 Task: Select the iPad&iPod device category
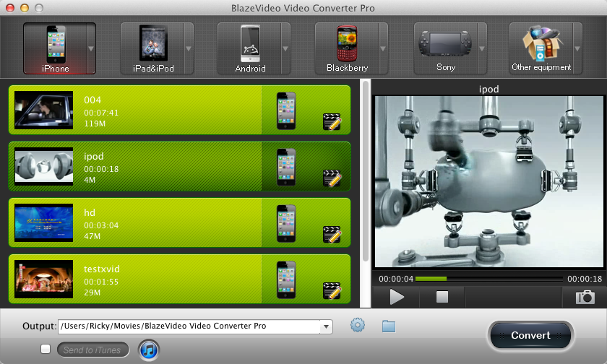point(153,48)
